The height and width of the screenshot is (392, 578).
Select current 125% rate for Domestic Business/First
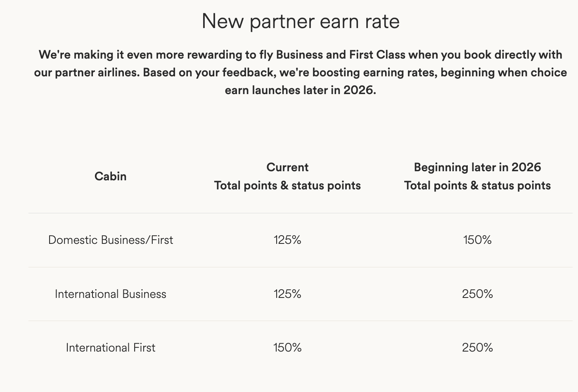(287, 240)
